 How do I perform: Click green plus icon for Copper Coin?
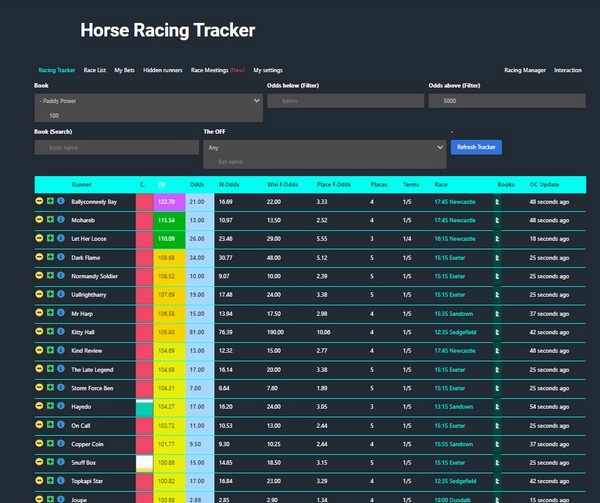50,443
